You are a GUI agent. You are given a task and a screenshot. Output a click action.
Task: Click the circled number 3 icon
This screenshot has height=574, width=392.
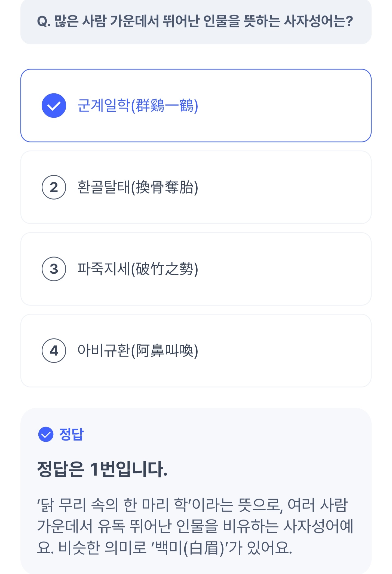[54, 269]
